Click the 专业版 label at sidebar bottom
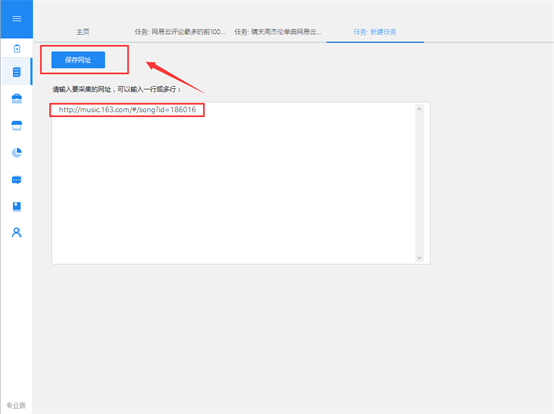The height and width of the screenshot is (414, 554). click(16, 405)
